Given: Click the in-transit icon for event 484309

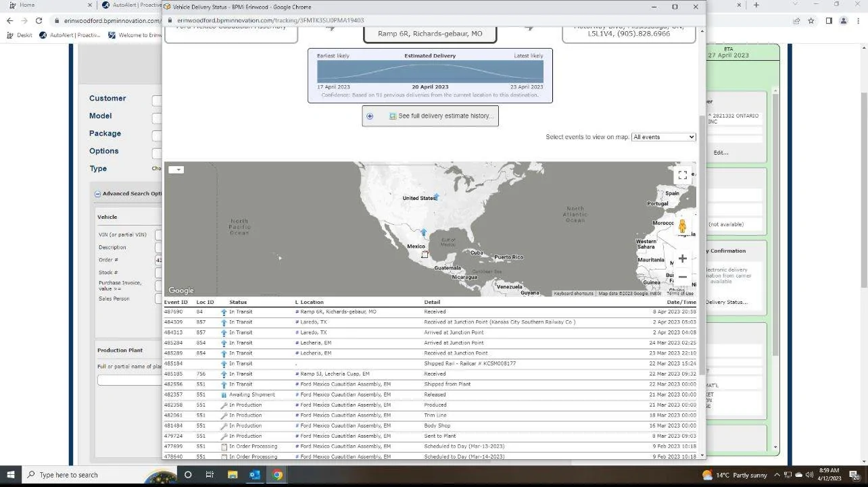Looking at the screenshot, I should tap(224, 323).
